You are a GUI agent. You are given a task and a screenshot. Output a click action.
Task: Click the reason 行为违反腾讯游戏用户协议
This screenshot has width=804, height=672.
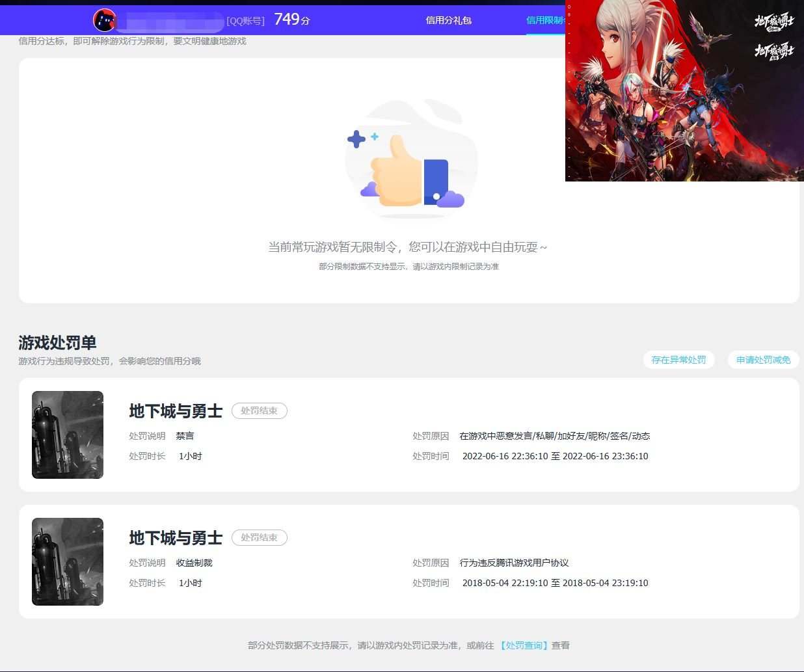click(x=514, y=563)
